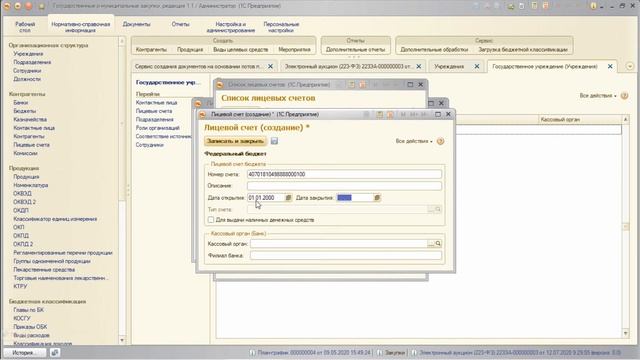The image size is (640, 360).
Task: Click Закупки entry in status bar
Action: click(x=395, y=353)
